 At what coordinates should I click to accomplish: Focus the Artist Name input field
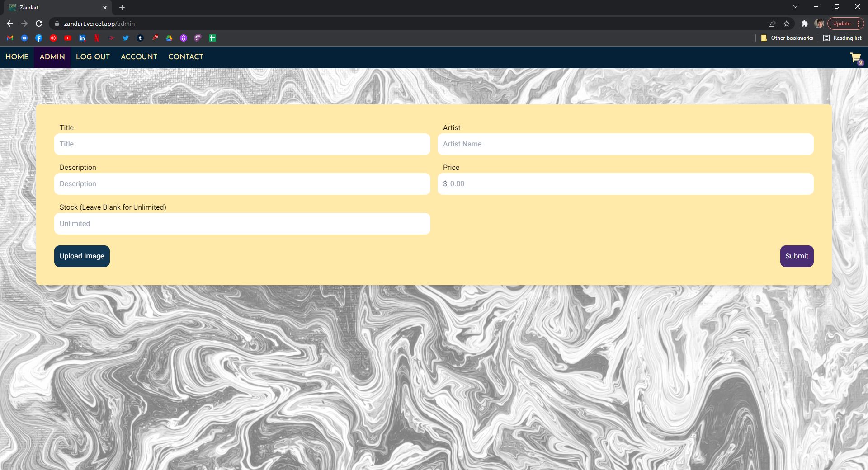pyautogui.click(x=625, y=144)
